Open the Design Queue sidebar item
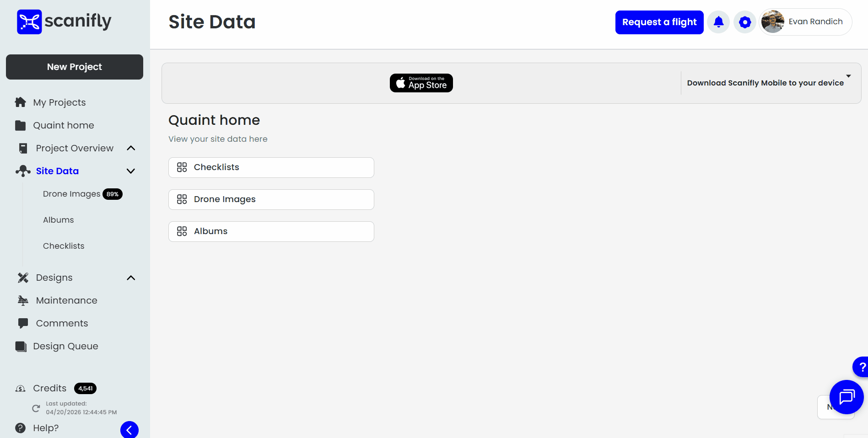This screenshot has width=868, height=438. tap(65, 346)
